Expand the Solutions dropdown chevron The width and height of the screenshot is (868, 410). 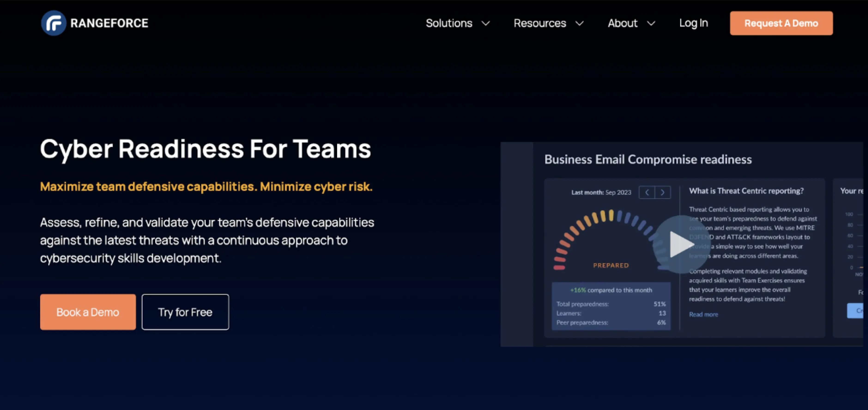(486, 24)
